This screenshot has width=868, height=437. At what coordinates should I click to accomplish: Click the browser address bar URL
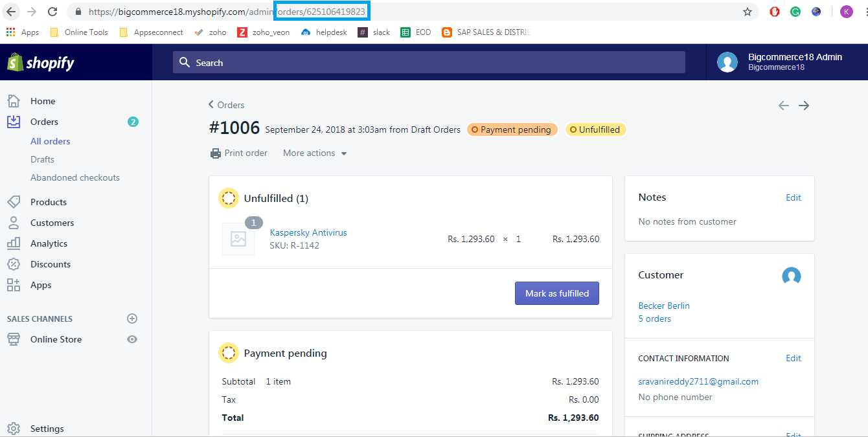[228, 12]
